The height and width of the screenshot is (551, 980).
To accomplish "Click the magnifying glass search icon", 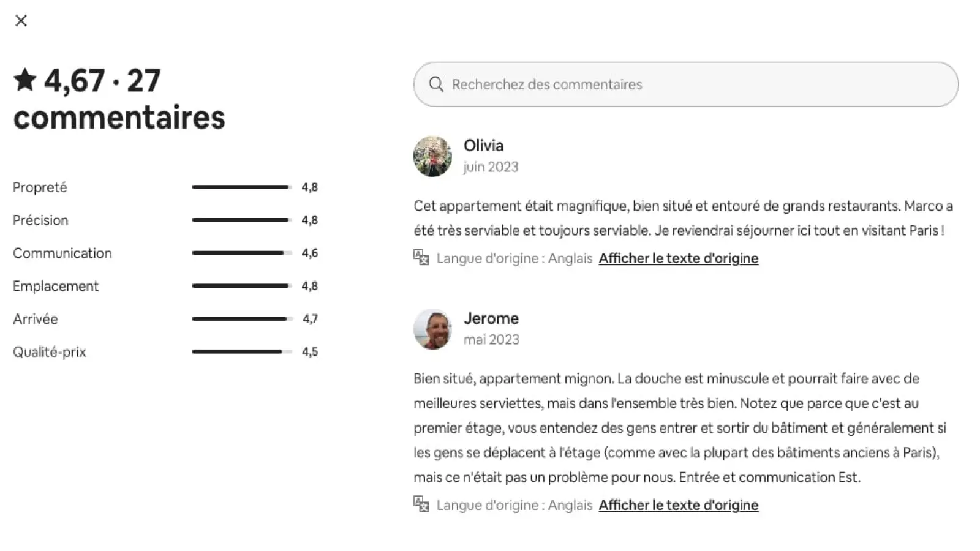I will click(436, 84).
